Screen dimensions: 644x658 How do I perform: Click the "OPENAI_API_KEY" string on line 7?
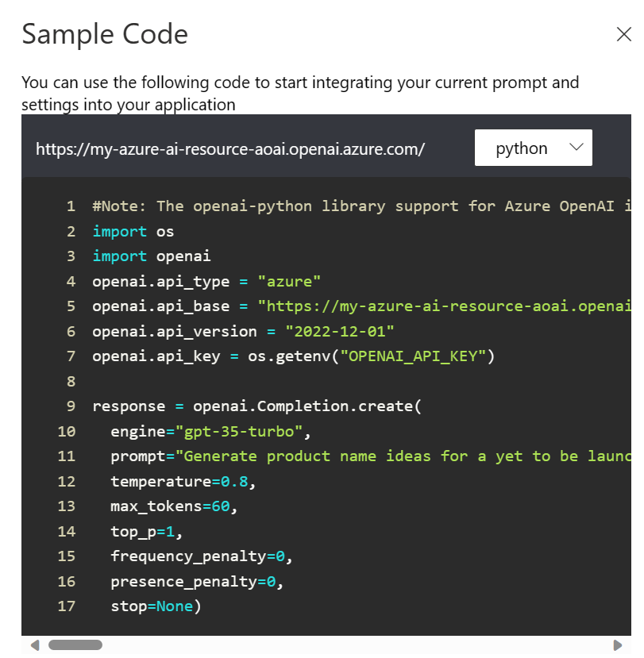(x=413, y=356)
